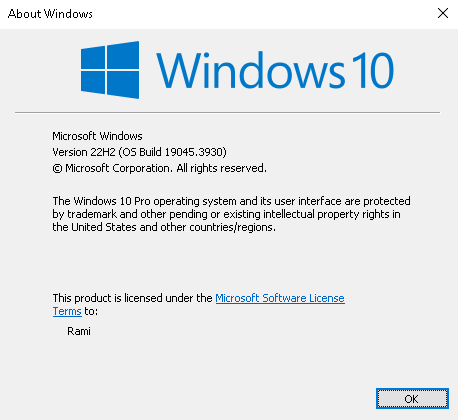Click the OK button
Image resolution: width=458 pixels, height=420 pixels.
(x=412, y=398)
